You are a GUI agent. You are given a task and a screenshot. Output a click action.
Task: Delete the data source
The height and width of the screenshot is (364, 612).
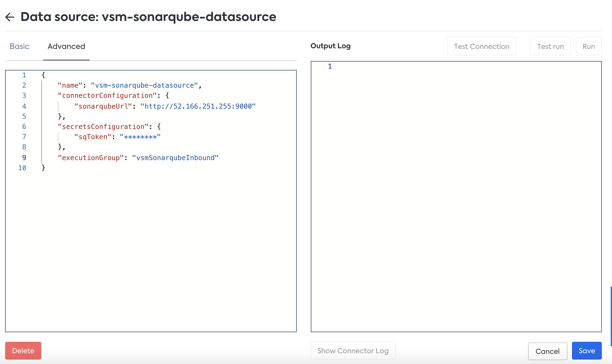[x=23, y=351]
